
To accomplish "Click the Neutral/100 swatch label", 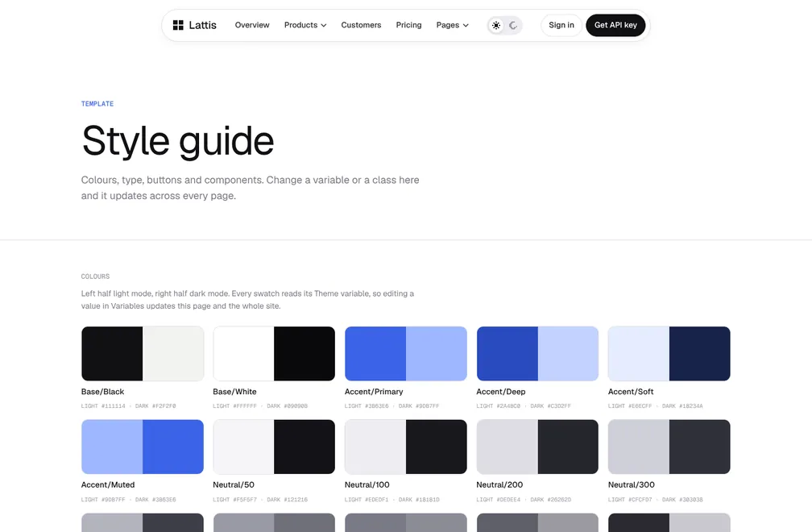I will coord(367,485).
